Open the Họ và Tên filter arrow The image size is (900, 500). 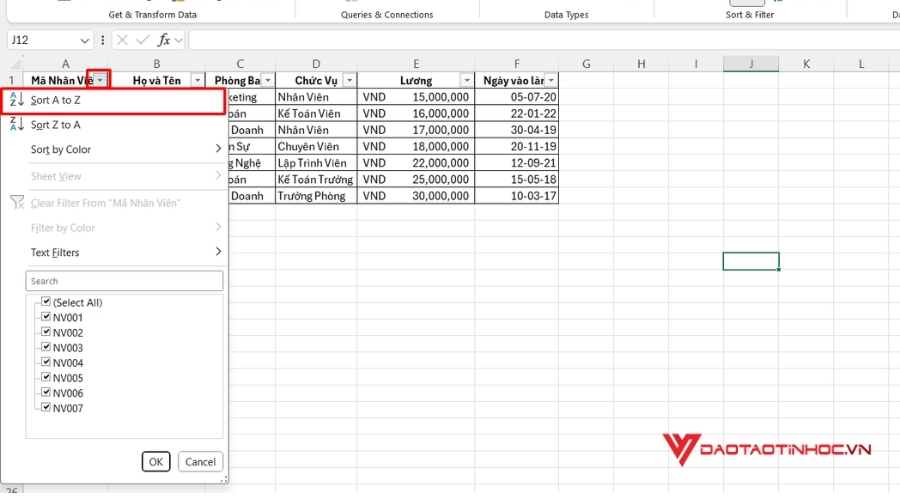point(197,80)
